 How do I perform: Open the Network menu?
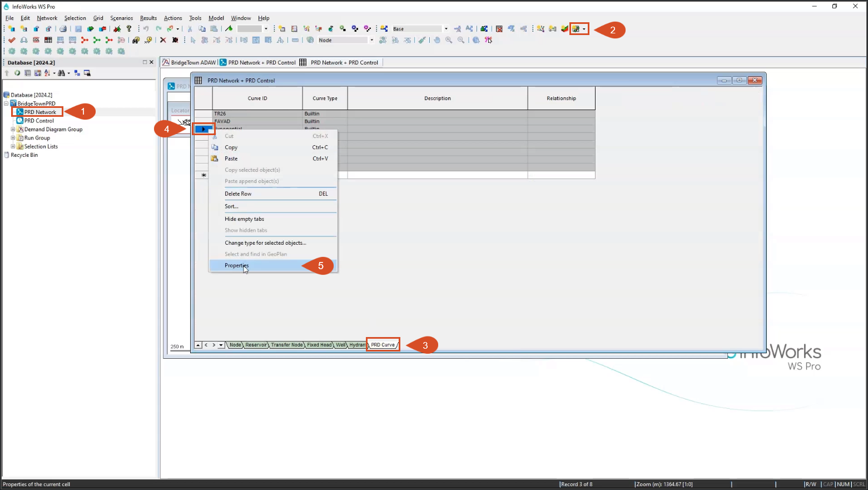click(x=47, y=18)
